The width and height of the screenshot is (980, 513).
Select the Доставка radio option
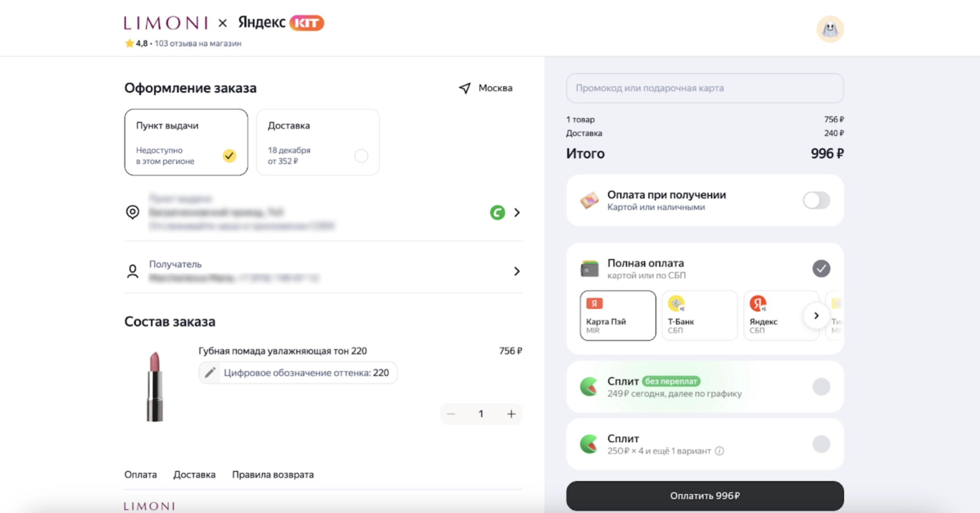point(361,156)
